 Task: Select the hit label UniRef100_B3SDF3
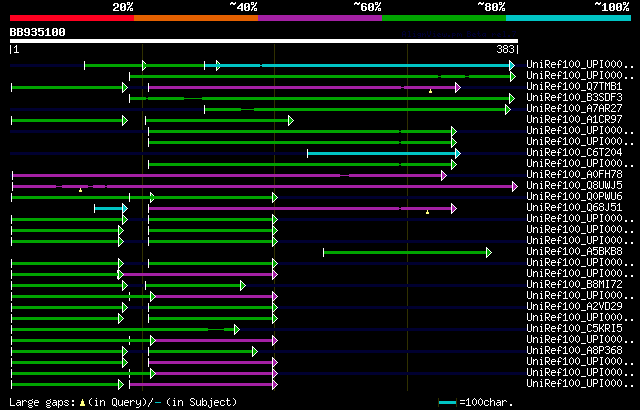click(x=574, y=98)
